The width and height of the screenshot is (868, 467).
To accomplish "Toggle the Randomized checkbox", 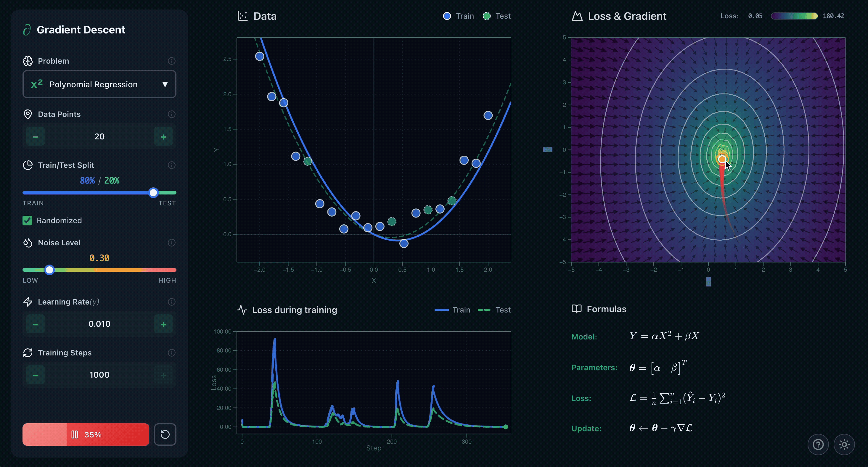I will pyautogui.click(x=27, y=221).
